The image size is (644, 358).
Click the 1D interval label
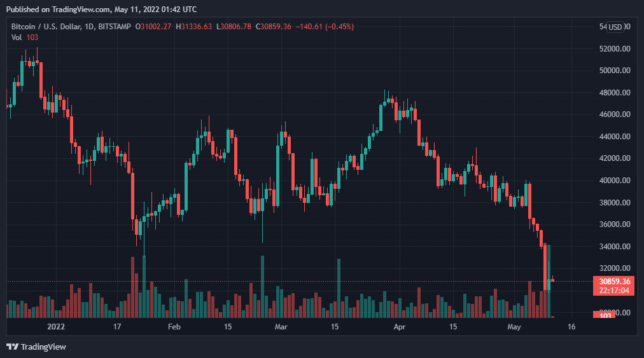click(88, 27)
